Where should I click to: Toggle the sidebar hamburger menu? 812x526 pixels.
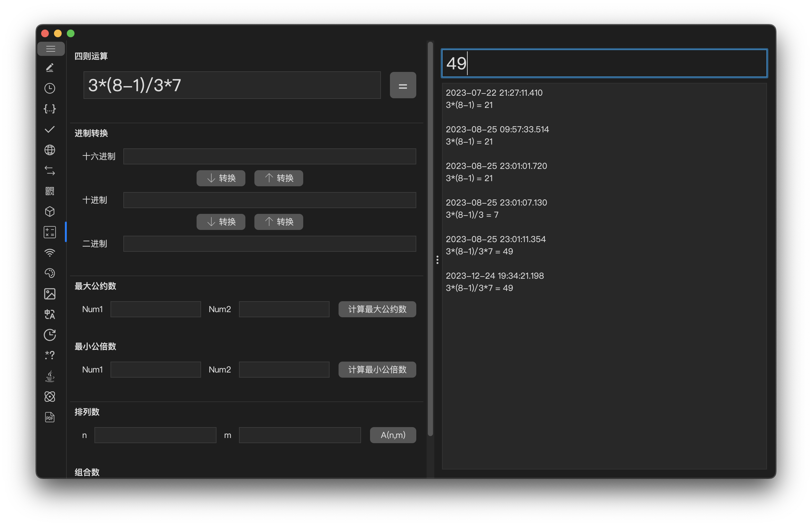tap(50, 49)
